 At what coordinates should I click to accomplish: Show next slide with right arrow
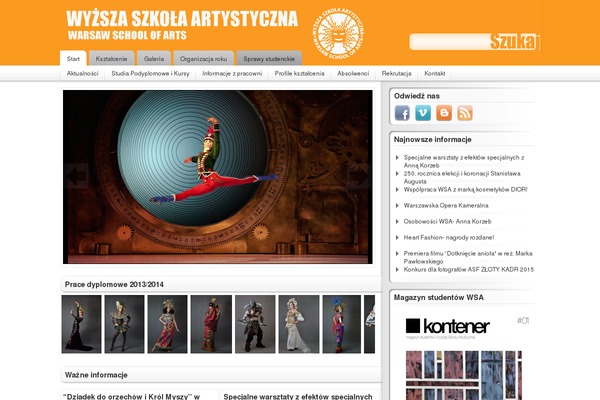tap(359, 176)
